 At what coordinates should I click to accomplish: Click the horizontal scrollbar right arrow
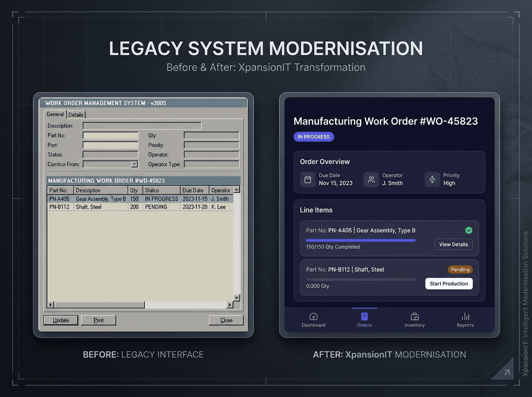tap(230, 305)
